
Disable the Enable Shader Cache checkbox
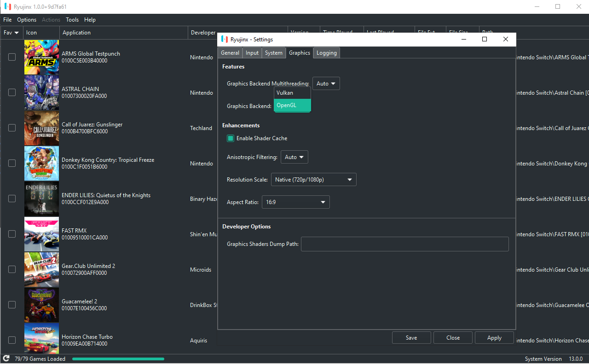coord(231,138)
